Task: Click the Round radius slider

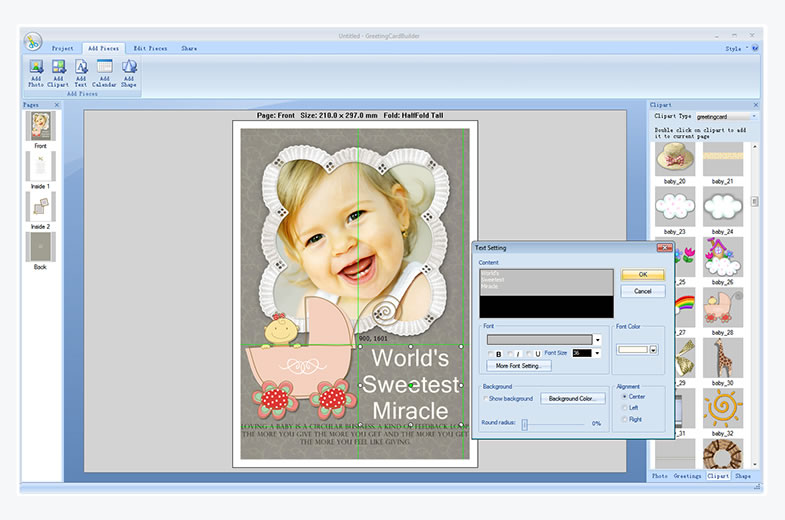Action: tap(523, 424)
